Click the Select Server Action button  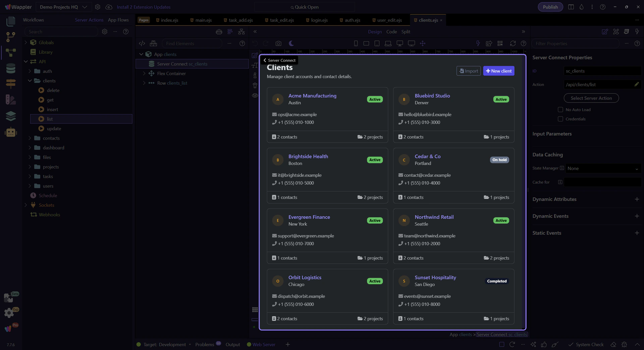[x=591, y=98]
